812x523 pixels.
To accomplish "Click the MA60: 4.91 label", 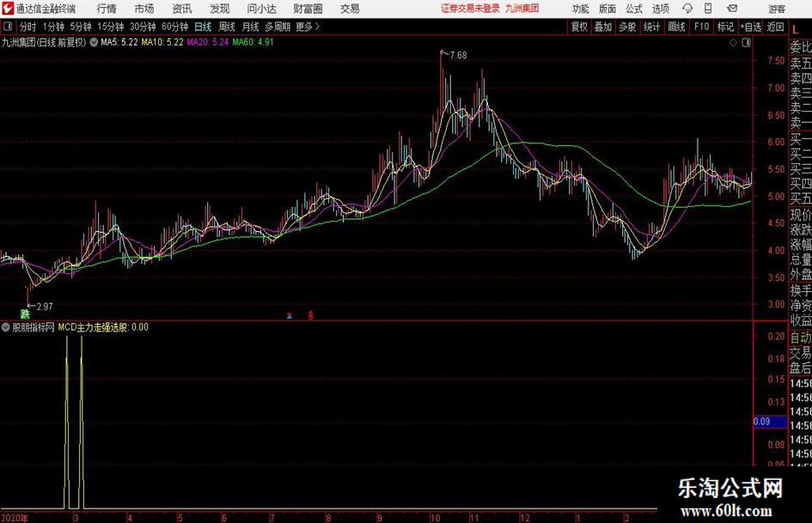I will (x=253, y=42).
